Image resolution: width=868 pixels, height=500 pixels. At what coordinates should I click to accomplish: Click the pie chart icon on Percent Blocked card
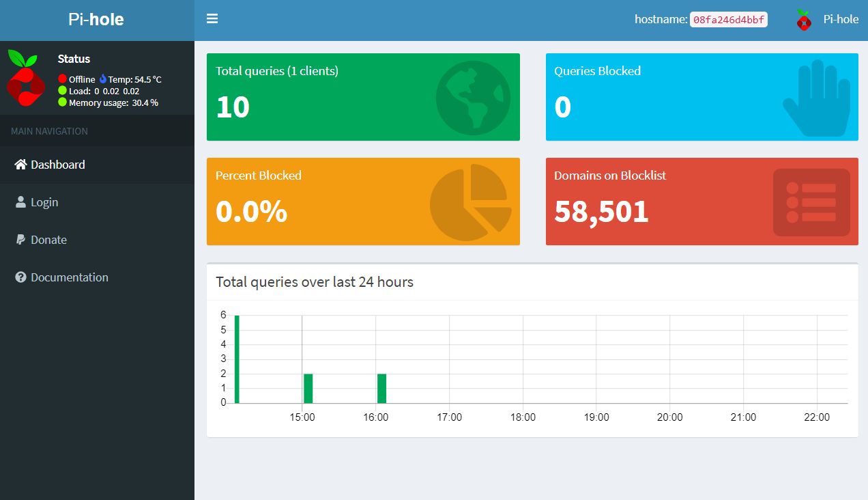pyautogui.click(x=471, y=202)
